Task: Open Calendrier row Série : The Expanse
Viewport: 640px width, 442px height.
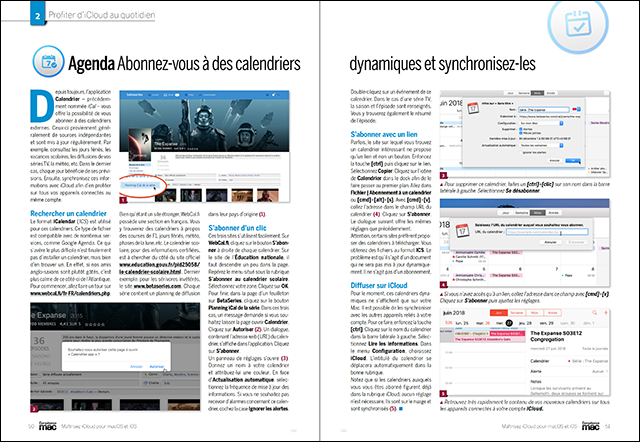Action: click(x=569, y=361)
